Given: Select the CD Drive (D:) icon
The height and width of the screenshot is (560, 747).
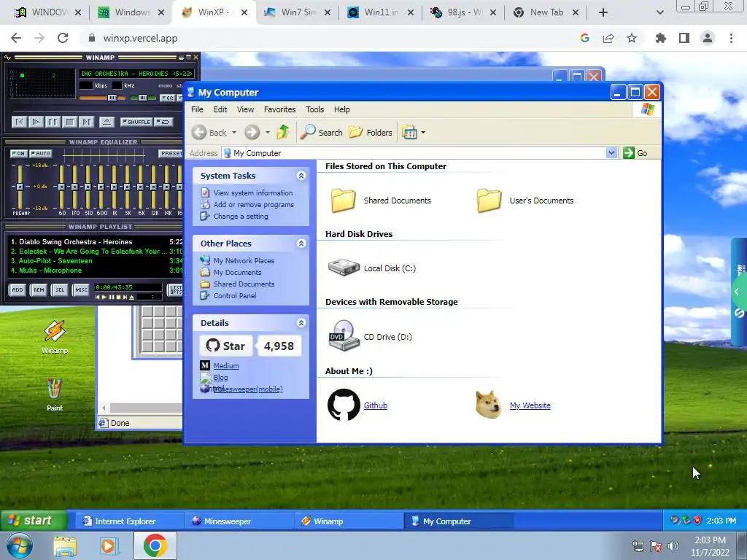Looking at the screenshot, I should click(344, 335).
